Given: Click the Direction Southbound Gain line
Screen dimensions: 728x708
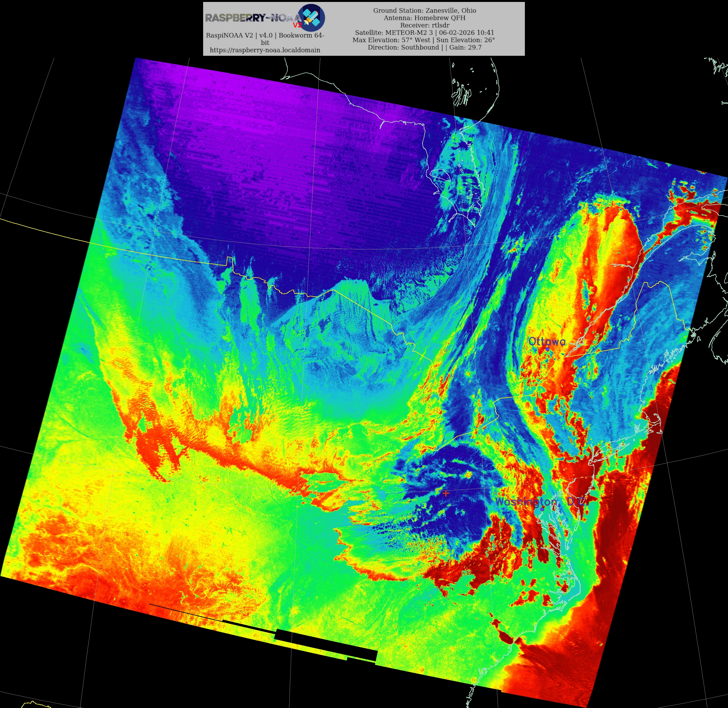Looking at the screenshot, I should (x=424, y=47).
